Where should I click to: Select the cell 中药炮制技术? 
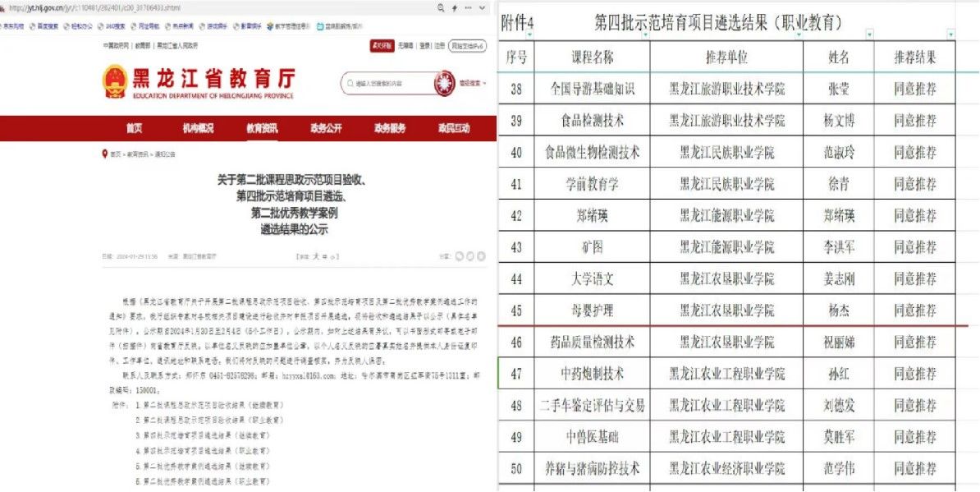[x=593, y=374]
